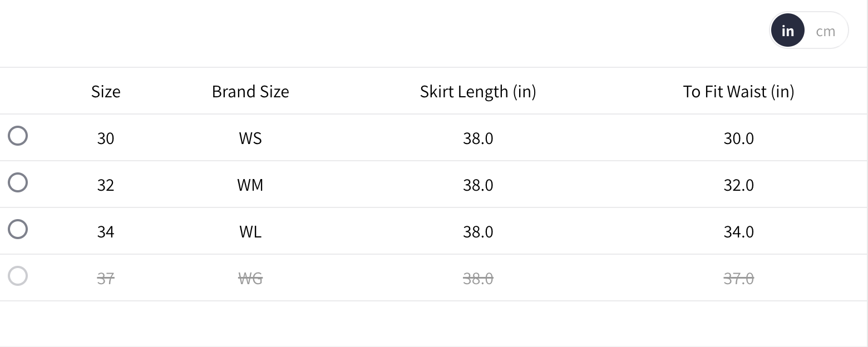Click brand size WM cell

(x=250, y=185)
